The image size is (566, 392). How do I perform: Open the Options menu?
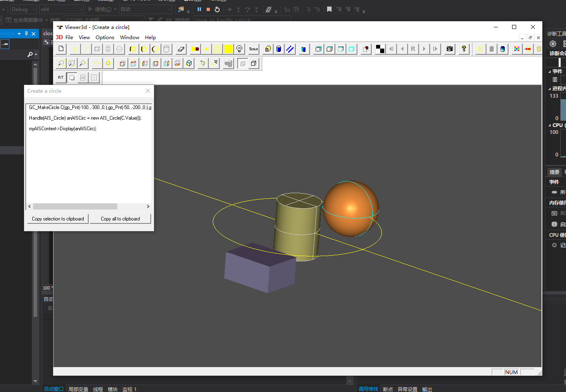click(105, 38)
